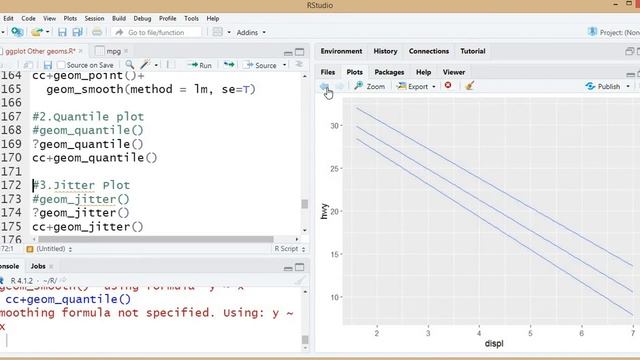Open the Profile menu
Screen dimensions: 640x360
167,18
